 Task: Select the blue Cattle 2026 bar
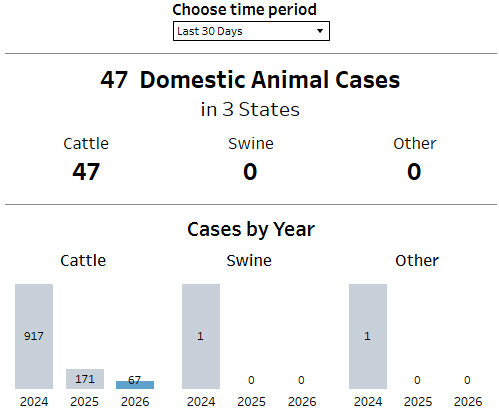pos(135,385)
